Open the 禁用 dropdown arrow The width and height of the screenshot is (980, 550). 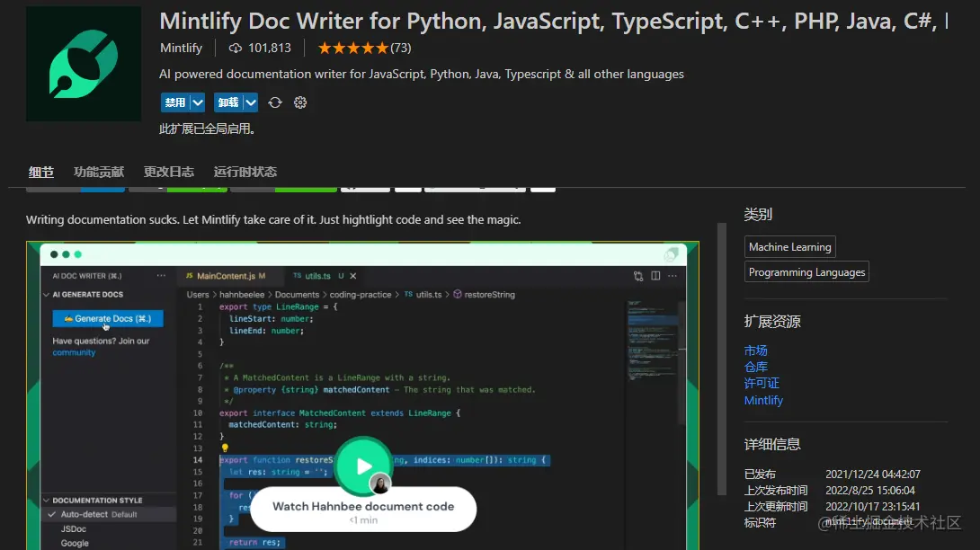coord(198,102)
